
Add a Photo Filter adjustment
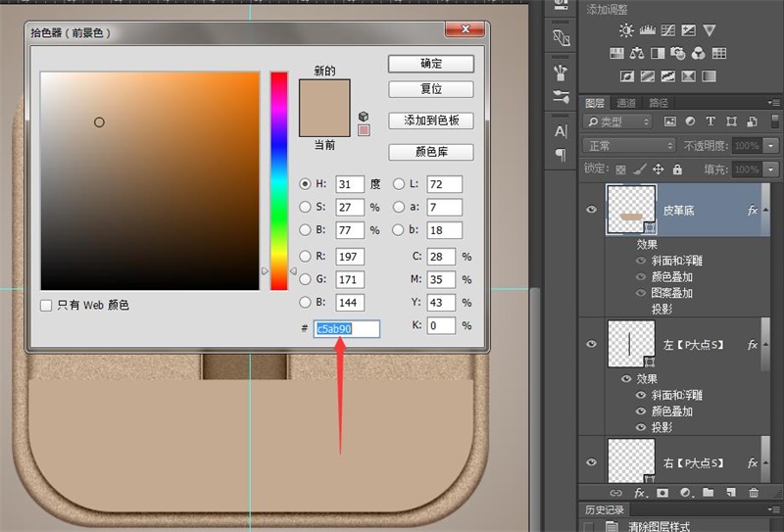[x=678, y=53]
